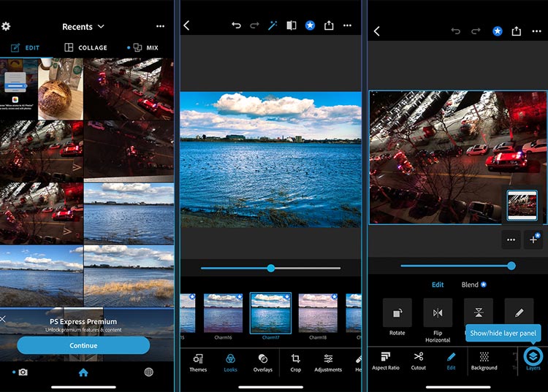The width and height of the screenshot is (548, 392).
Task: Apply auto-enhance magic wand
Action: (x=273, y=25)
